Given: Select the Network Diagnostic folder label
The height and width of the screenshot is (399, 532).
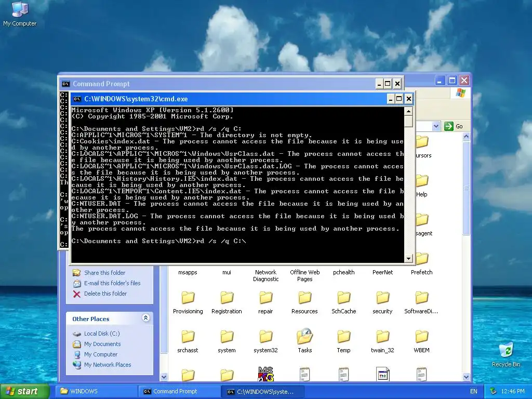Looking at the screenshot, I should pos(265,276).
